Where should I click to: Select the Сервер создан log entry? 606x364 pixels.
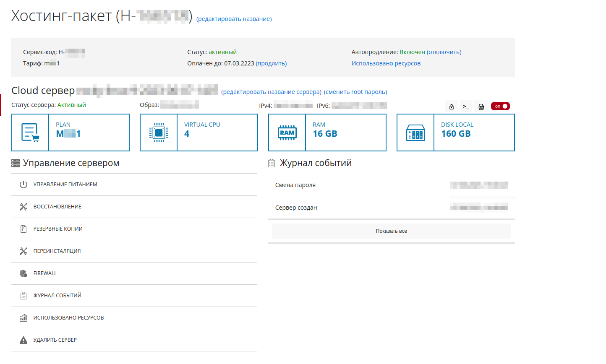[x=392, y=208]
